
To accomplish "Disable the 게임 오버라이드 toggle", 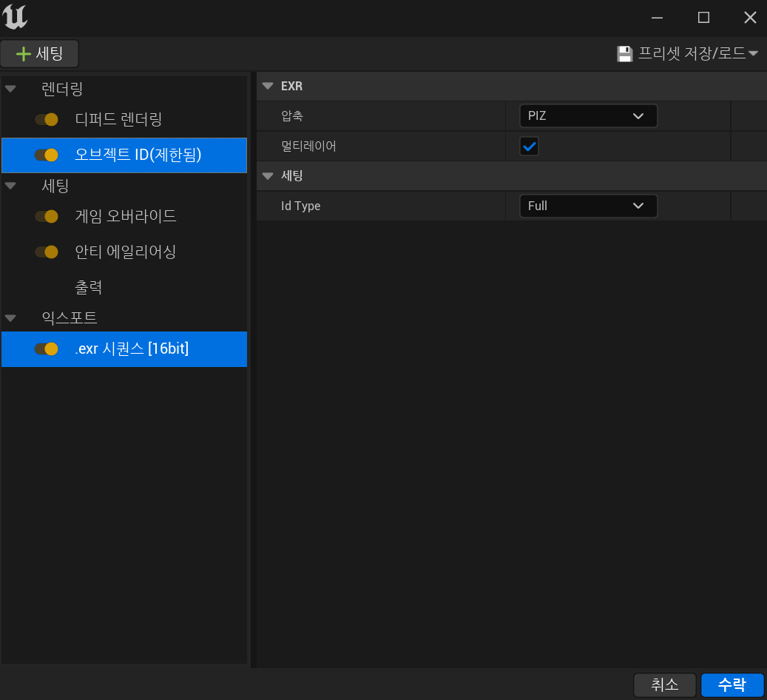I will [x=47, y=216].
